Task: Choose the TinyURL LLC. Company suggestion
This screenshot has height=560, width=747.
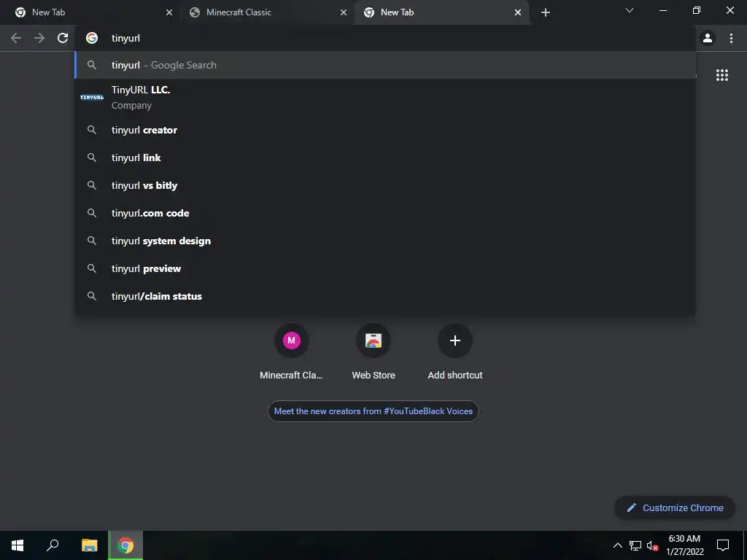Action: click(385, 98)
